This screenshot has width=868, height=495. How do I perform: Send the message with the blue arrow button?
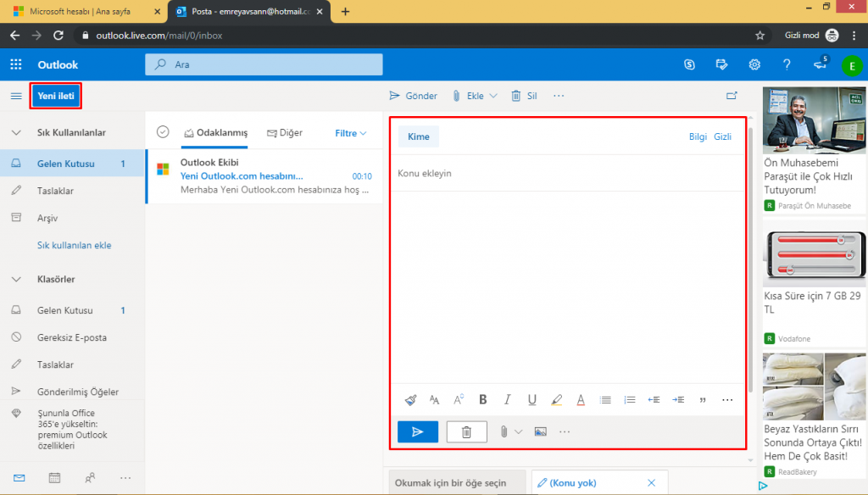418,432
